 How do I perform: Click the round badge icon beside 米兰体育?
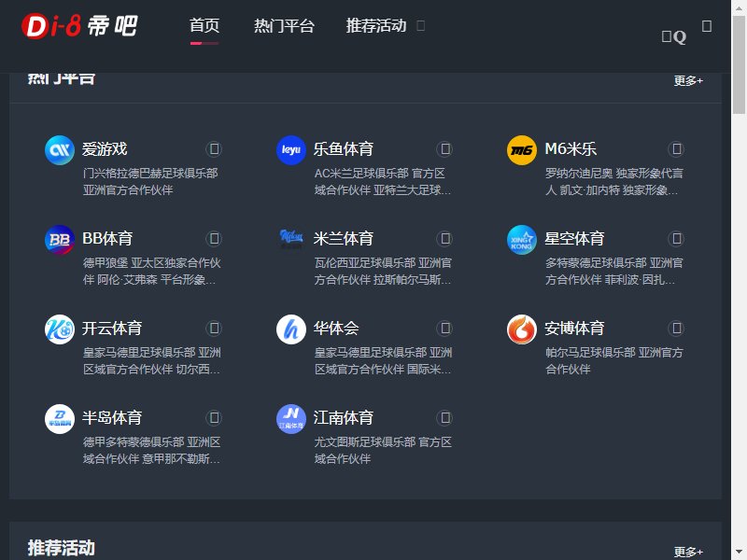[444, 239]
